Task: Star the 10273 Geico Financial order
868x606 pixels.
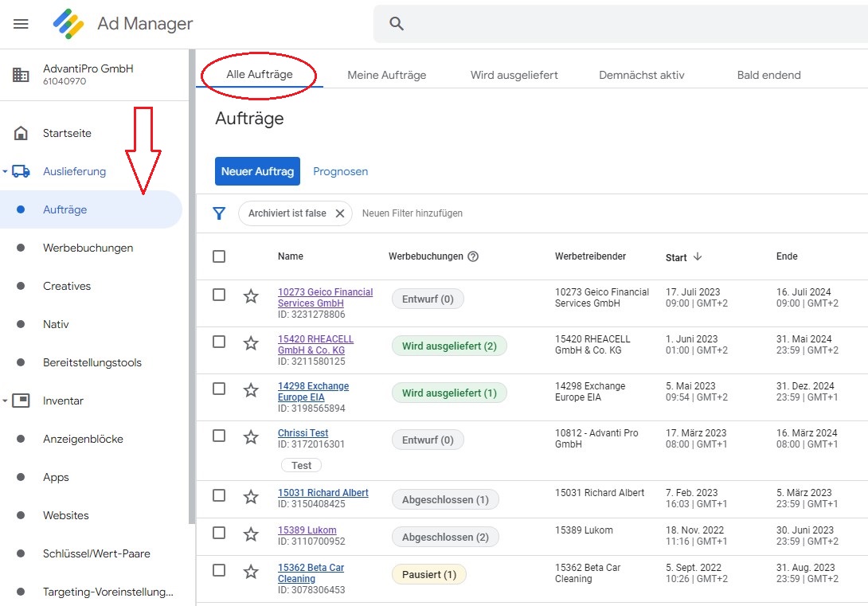Action: click(251, 296)
